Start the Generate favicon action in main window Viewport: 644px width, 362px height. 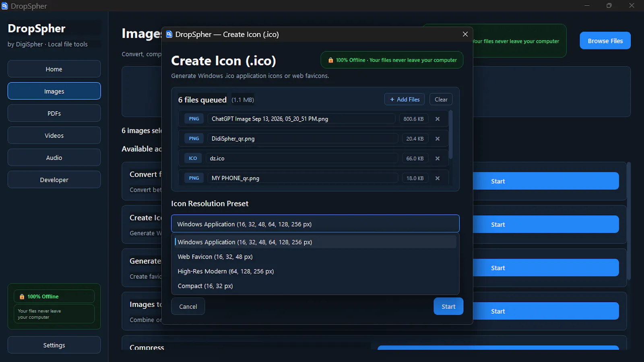[x=545, y=268]
